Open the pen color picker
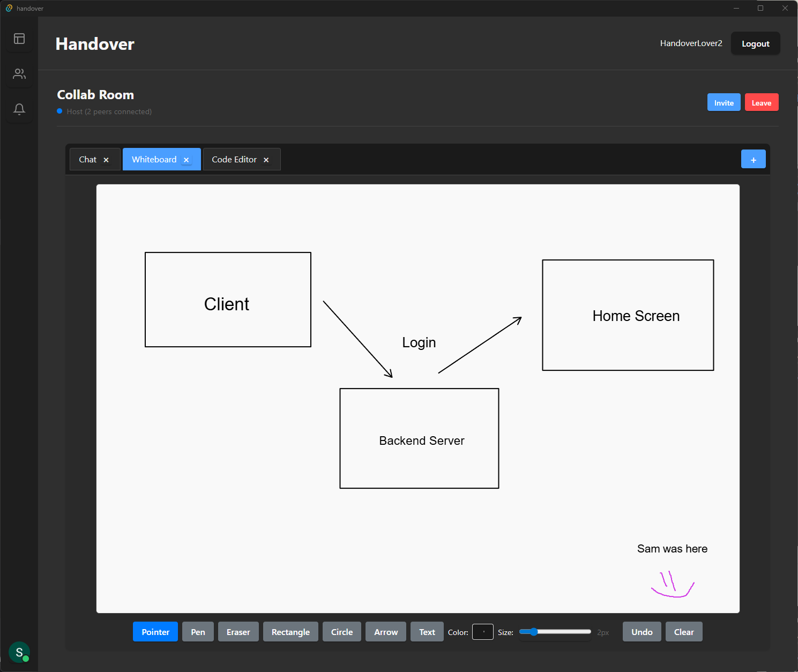Screen dimensions: 798x672 (x=482, y=632)
